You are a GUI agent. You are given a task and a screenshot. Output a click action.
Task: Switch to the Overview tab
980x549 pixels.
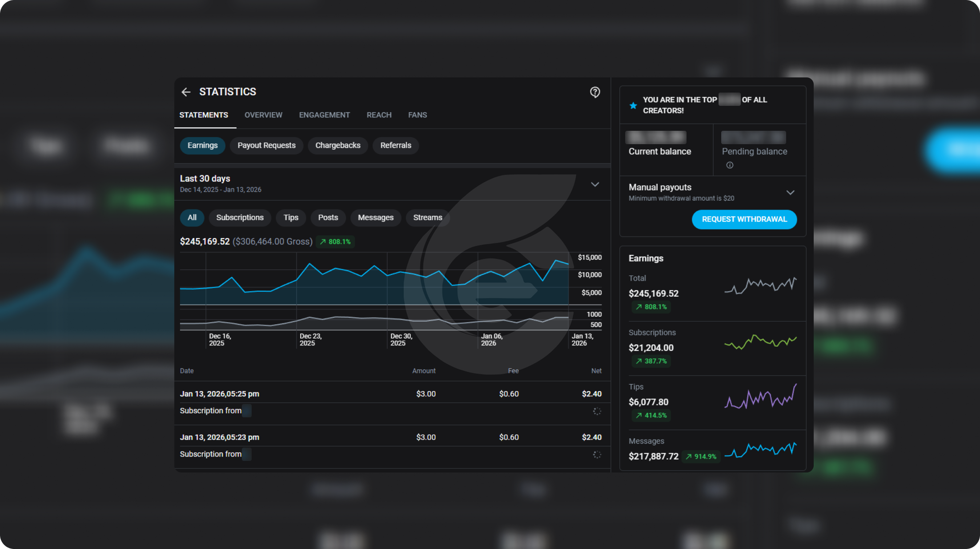263,115
